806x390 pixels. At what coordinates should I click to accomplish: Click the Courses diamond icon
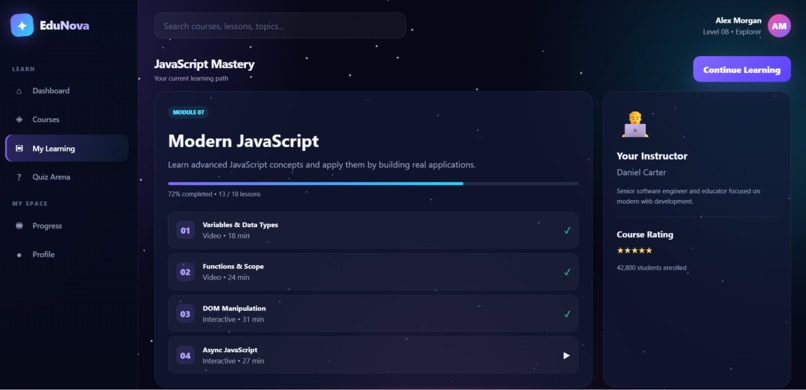click(x=20, y=119)
